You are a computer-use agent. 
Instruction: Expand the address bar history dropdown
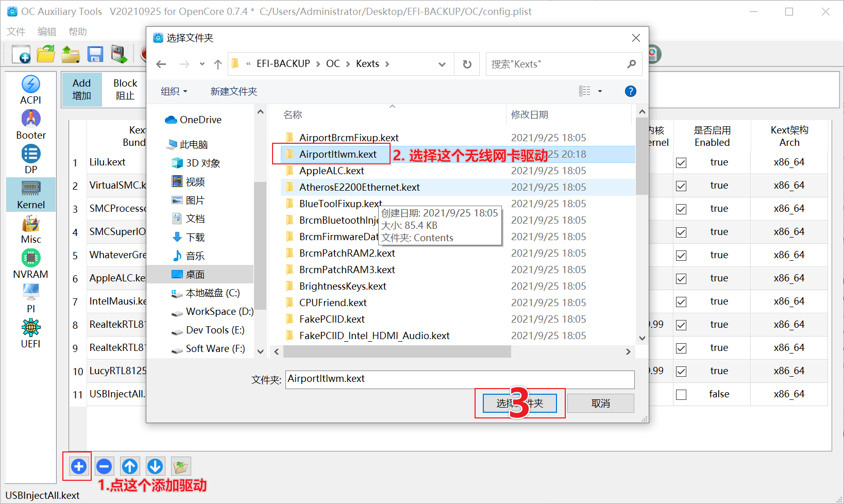pos(442,64)
